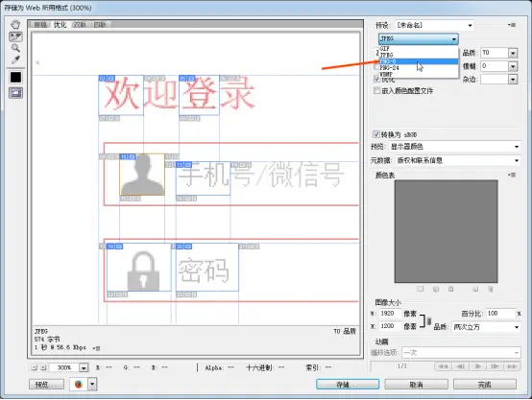This screenshot has height=400, width=532.
Task: Click the zoom out minus button
Action: tap(34, 367)
